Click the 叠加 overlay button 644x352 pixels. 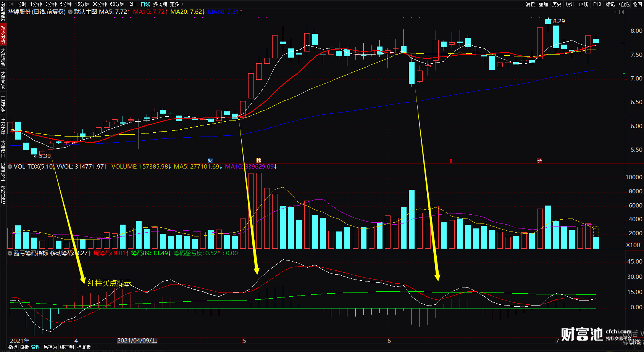[x=544, y=4]
